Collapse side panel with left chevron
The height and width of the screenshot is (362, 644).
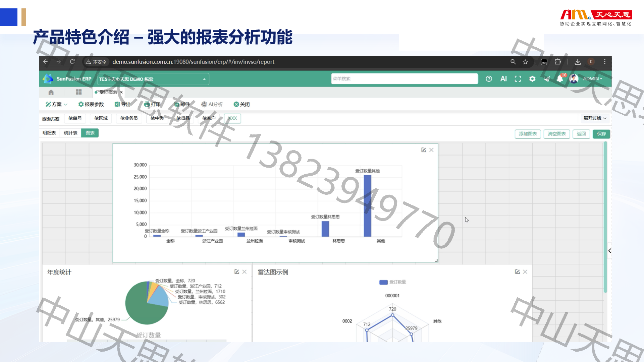click(610, 251)
